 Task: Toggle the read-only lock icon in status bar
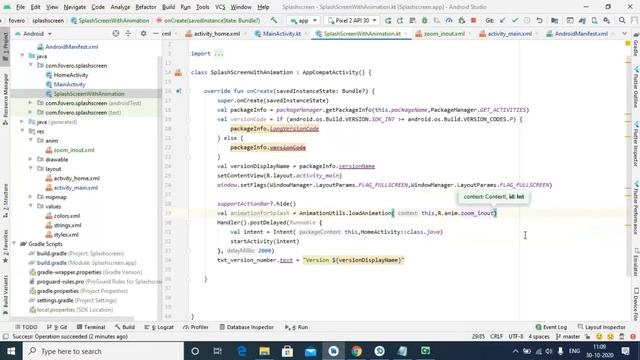click(587, 337)
